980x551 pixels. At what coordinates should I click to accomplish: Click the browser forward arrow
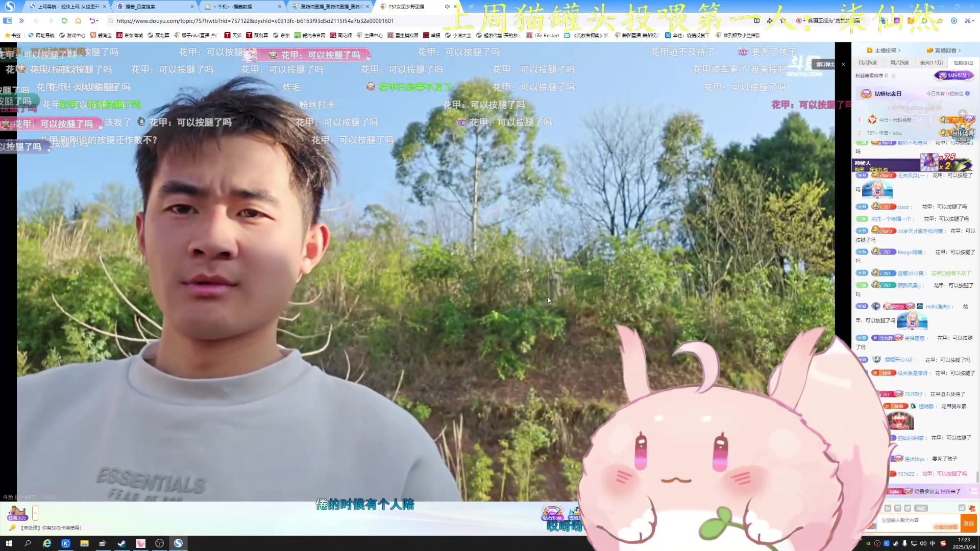pos(50,21)
